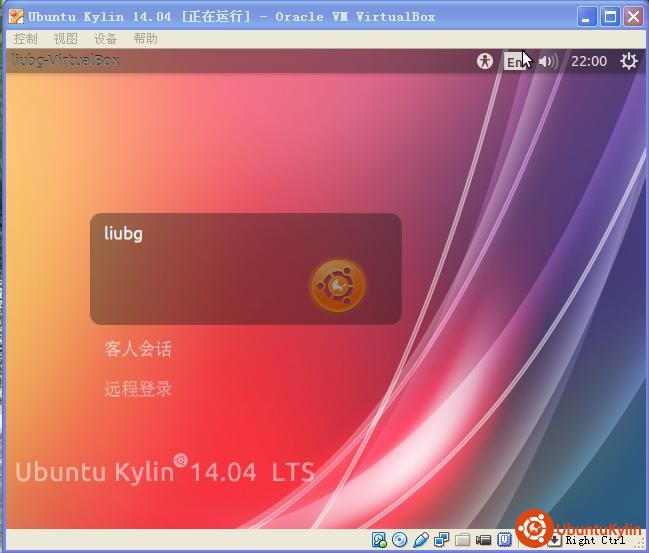The height and width of the screenshot is (553, 649).
Task: Open the power gear menu
Action: click(x=628, y=61)
